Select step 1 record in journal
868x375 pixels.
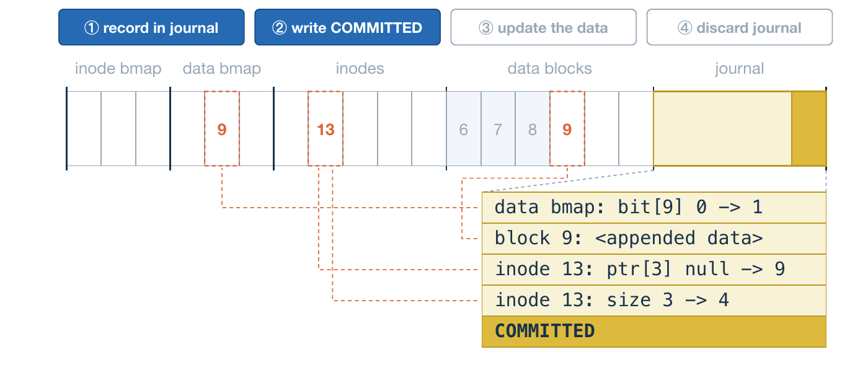[151, 27]
